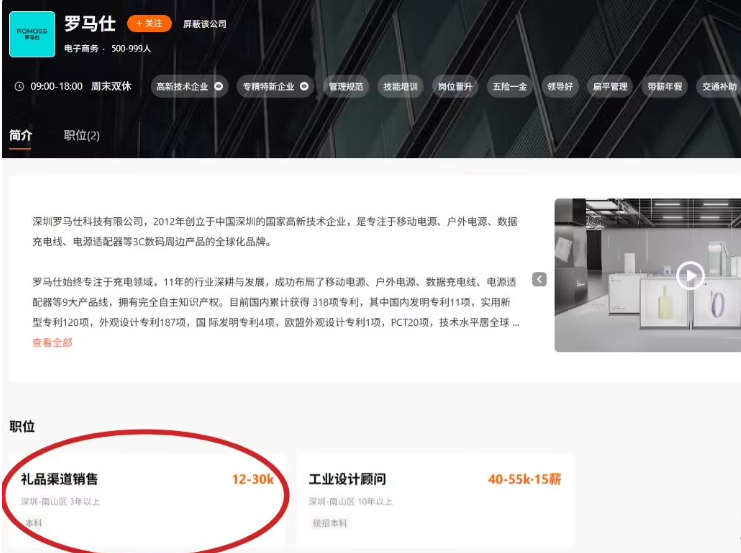Click 屏蔽该公司 to block company
The image size is (741, 553).
[x=204, y=24]
